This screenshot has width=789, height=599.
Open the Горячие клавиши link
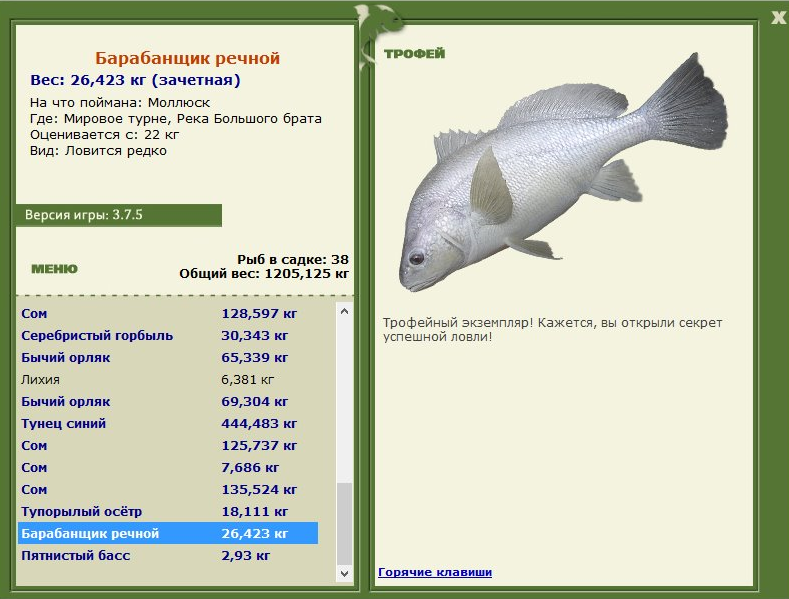click(x=435, y=572)
